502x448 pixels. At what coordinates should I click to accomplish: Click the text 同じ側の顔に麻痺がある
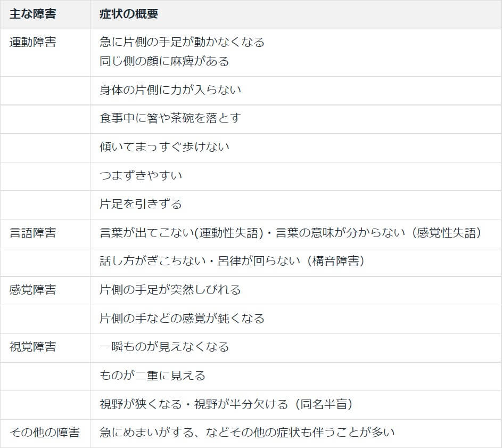tap(164, 61)
